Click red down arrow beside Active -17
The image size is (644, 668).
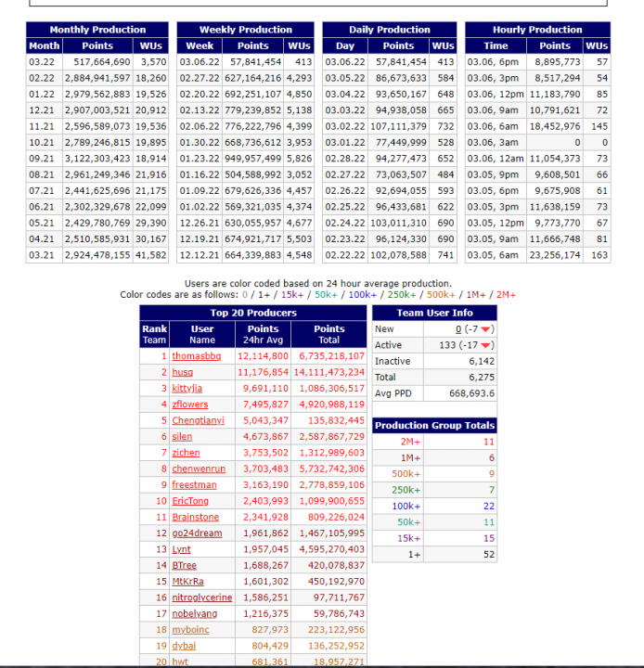pyautogui.click(x=485, y=345)
